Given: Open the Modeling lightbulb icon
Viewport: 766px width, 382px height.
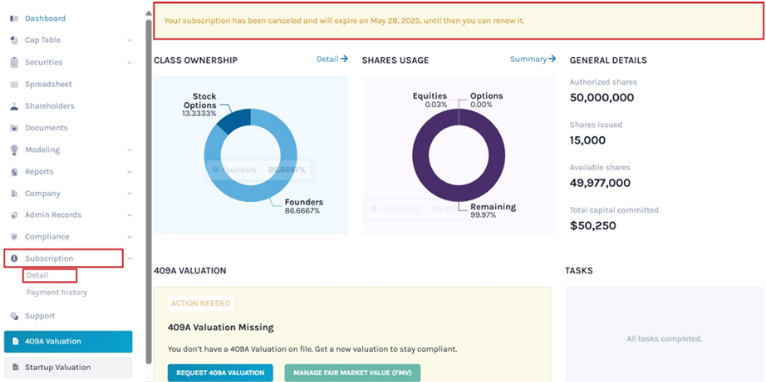Looking at the screenshot, I should (14, 150).
